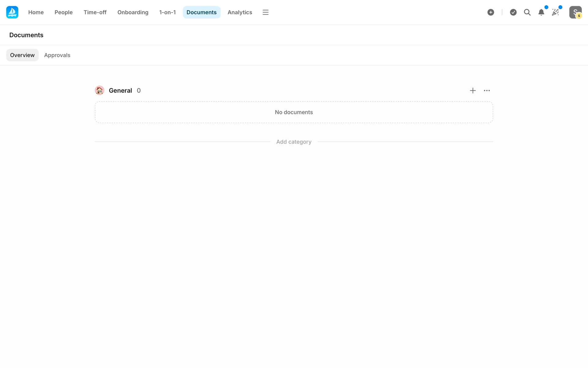
Task: Open the notifications bell
Action: 541,12
